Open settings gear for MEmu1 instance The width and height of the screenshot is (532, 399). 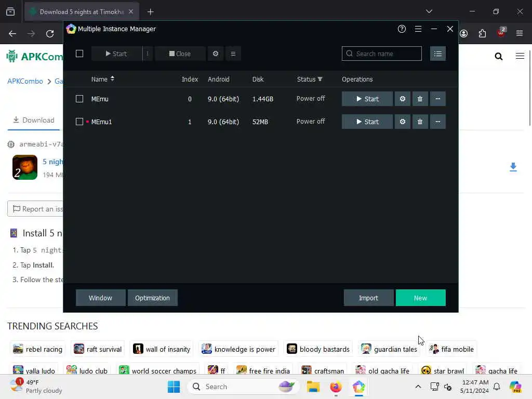pyautogui.click(x=403, y=122)
